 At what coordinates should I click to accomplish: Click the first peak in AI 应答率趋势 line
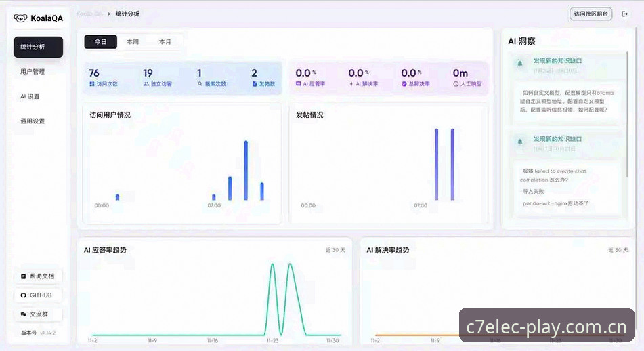(x=272, y=265)
